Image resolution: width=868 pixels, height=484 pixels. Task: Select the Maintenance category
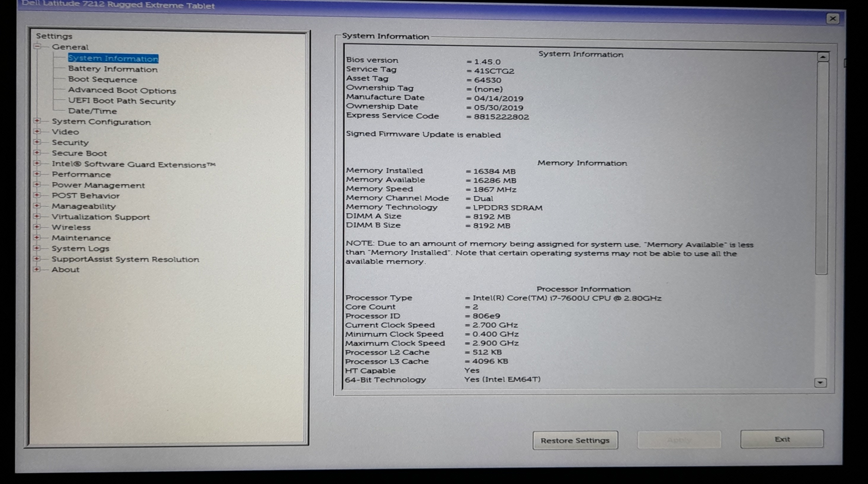pyautogui.click(x=81, y=238)
